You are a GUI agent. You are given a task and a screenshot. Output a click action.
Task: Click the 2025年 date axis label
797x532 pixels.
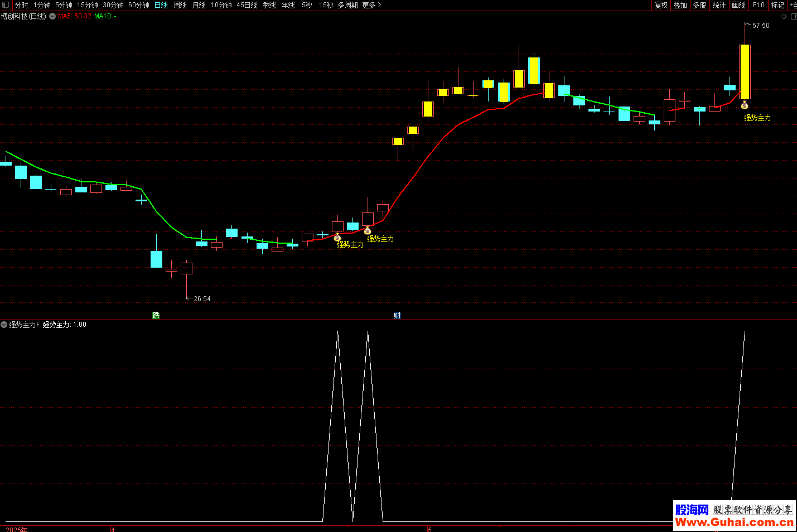17,529
